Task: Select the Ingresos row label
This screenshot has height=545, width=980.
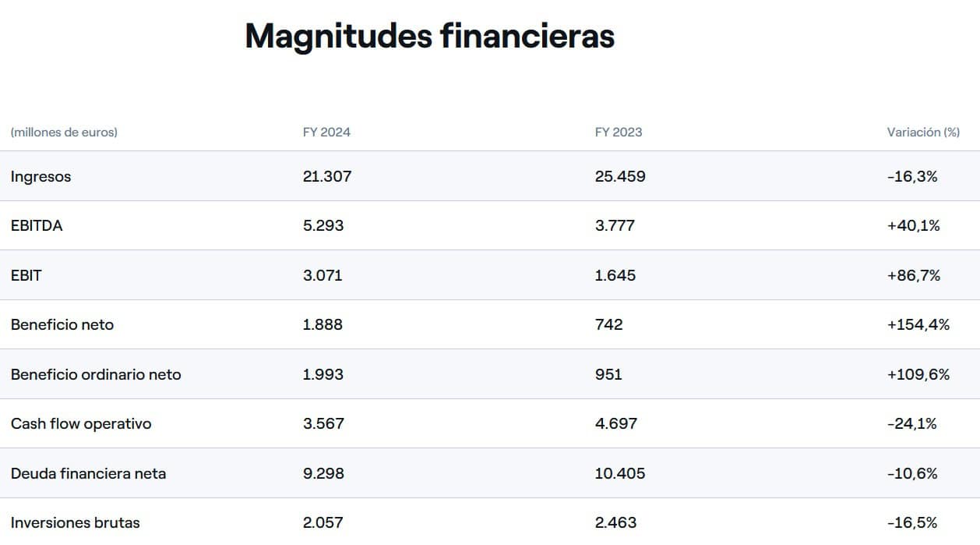Action: (41, 177)
